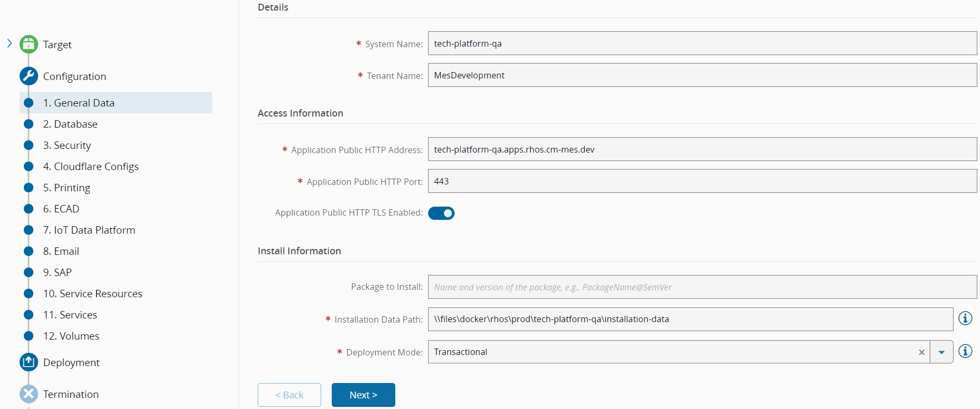Disable Application Public HTTP TLS toggle
Screen dimensions: 980x409
pyautogui.click(x=441, y=213)
